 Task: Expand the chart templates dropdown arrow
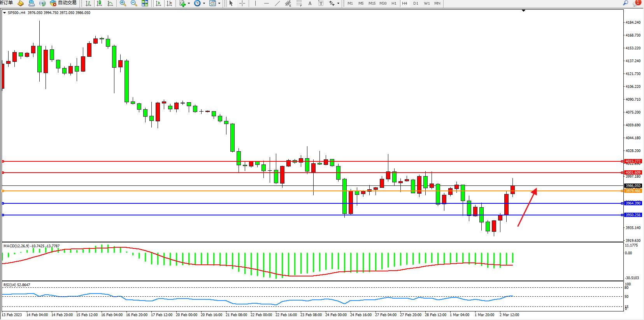pyautogui.click(x=219, y=3)
